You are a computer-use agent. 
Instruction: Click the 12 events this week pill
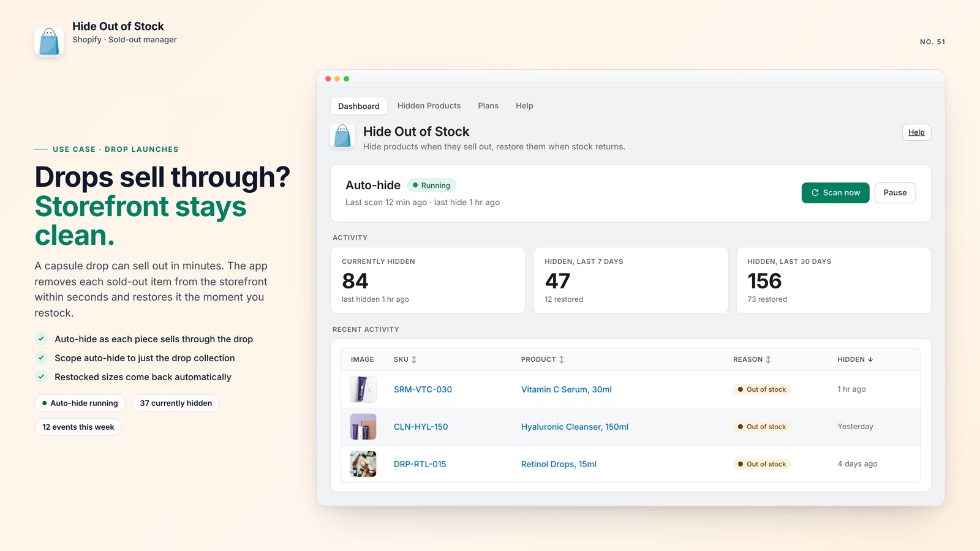(78, 427)
